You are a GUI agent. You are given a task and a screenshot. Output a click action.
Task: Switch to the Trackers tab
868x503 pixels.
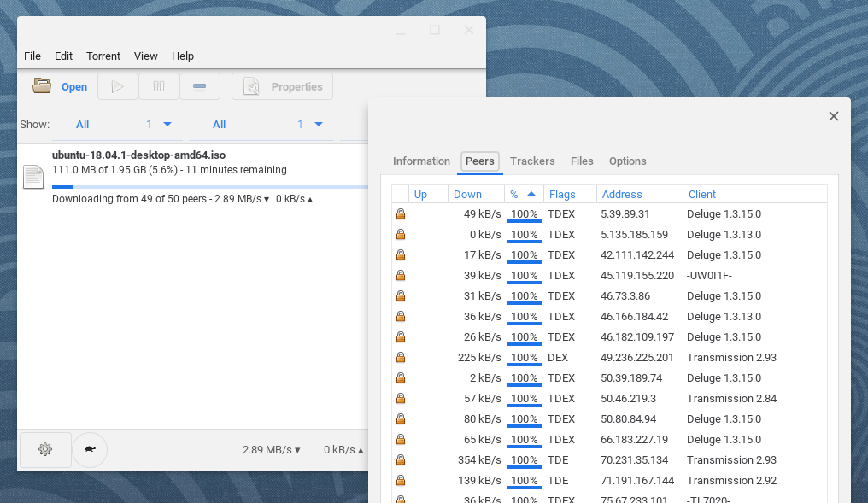click(532, 161)
